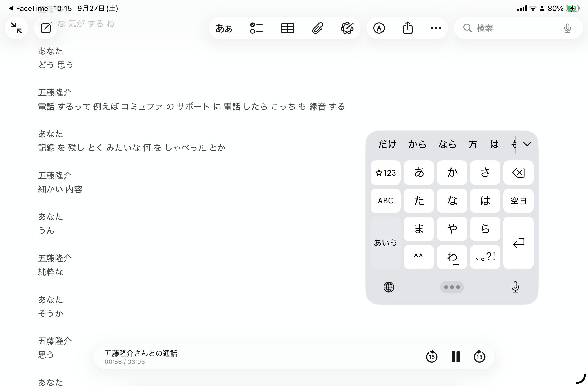Switch keyboard to ABC input mode
Screen dimensions: 588x386
click(385, 201)
